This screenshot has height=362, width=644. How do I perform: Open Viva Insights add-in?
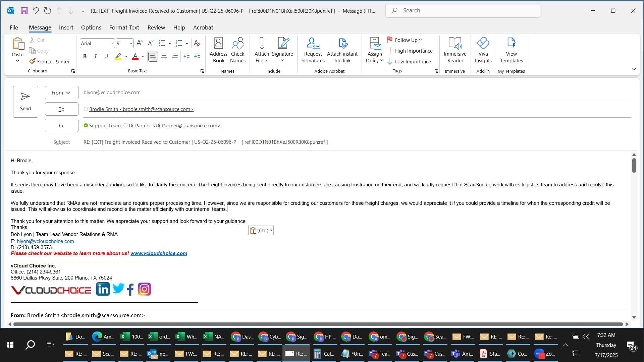click(x=483, y=50)
